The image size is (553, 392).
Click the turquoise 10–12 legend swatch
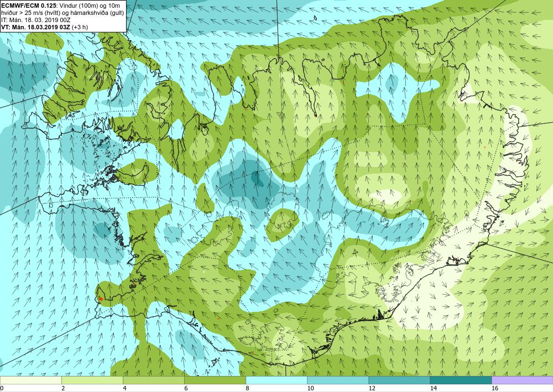(x=338, y=380)
